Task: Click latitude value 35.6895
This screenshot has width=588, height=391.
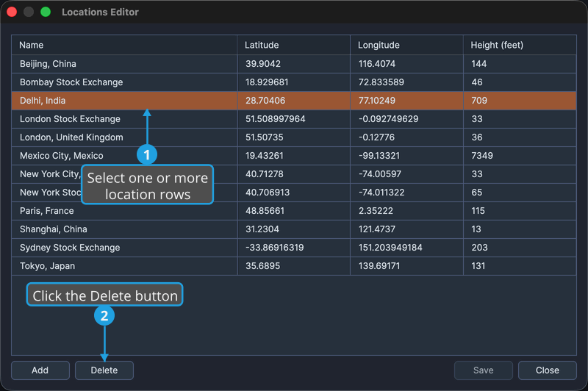Action: (262, 266)
